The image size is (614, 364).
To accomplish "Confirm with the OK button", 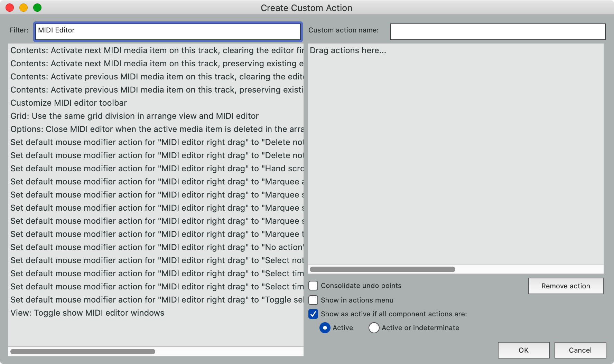I will (523, 350).
